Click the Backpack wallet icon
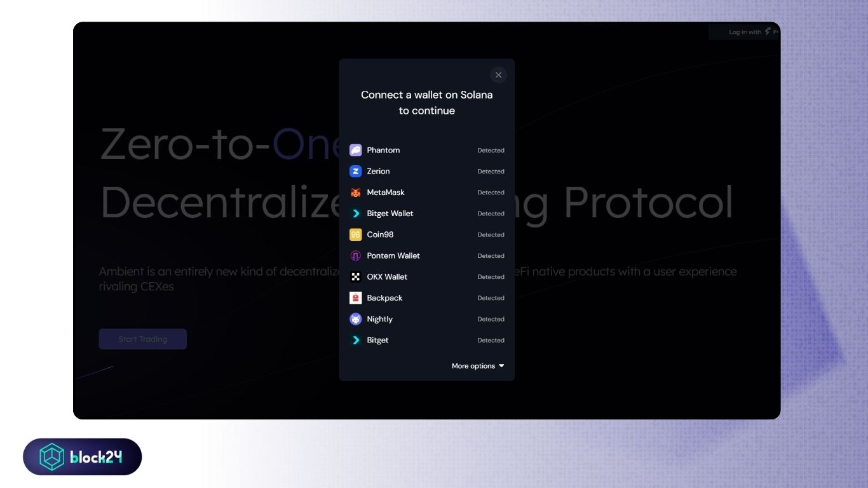This screenshot has height=488, width=868. (x=356, y=298)
